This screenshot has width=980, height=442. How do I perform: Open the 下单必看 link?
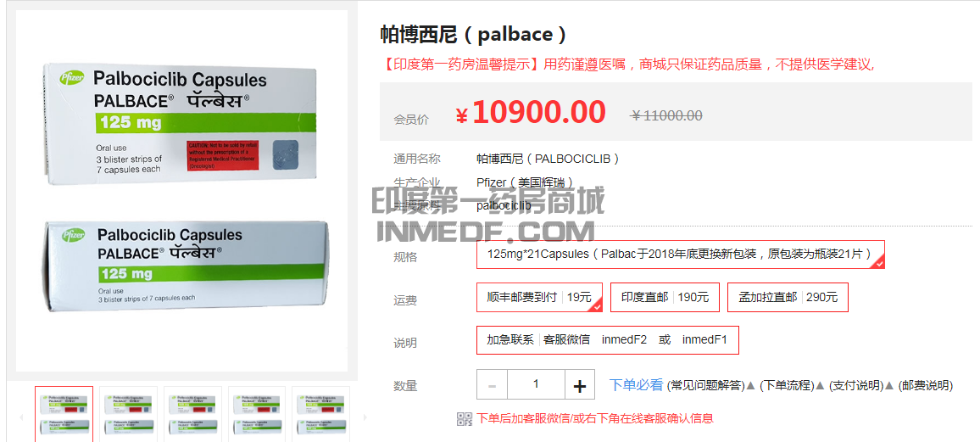click(x=636, y=385)
